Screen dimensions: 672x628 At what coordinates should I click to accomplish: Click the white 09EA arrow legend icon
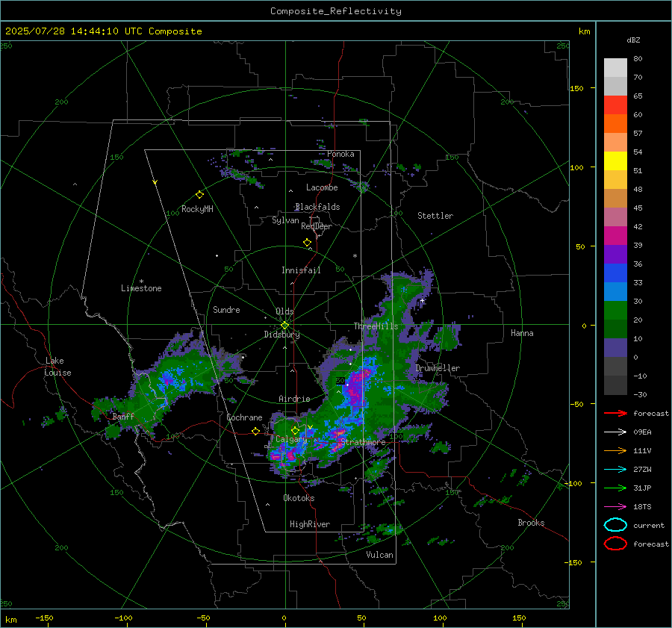pos(615,432)
